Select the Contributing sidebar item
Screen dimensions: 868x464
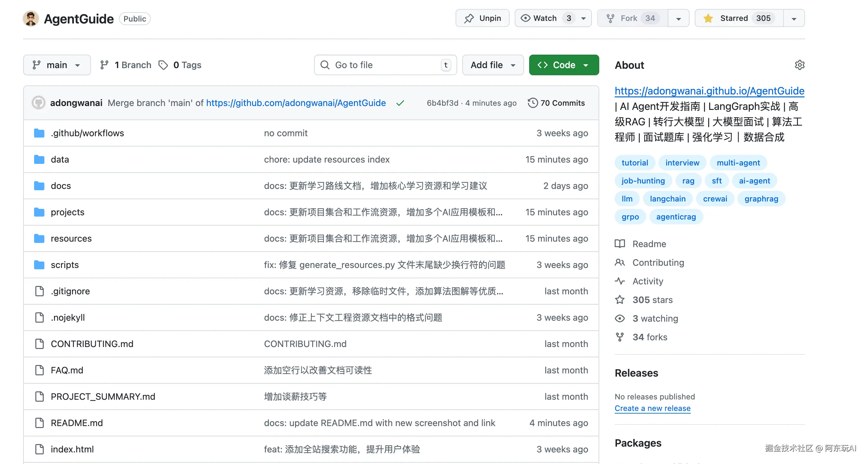(x=658, y=263)
